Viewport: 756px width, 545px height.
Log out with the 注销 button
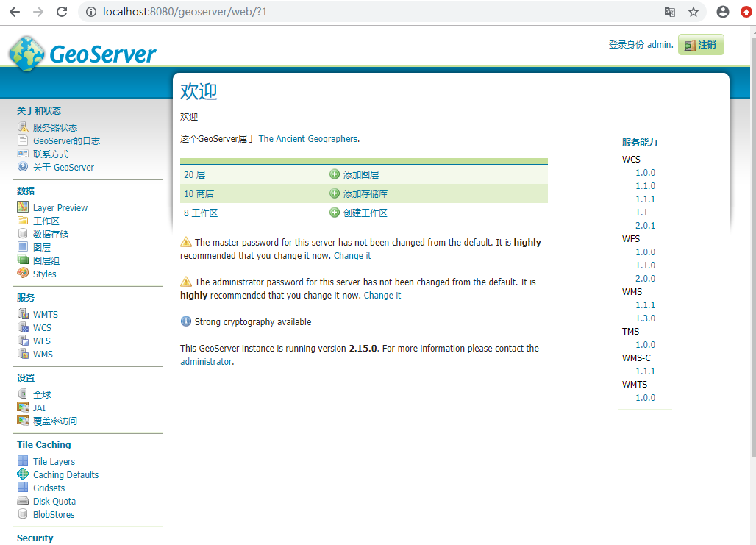[701, 44]
